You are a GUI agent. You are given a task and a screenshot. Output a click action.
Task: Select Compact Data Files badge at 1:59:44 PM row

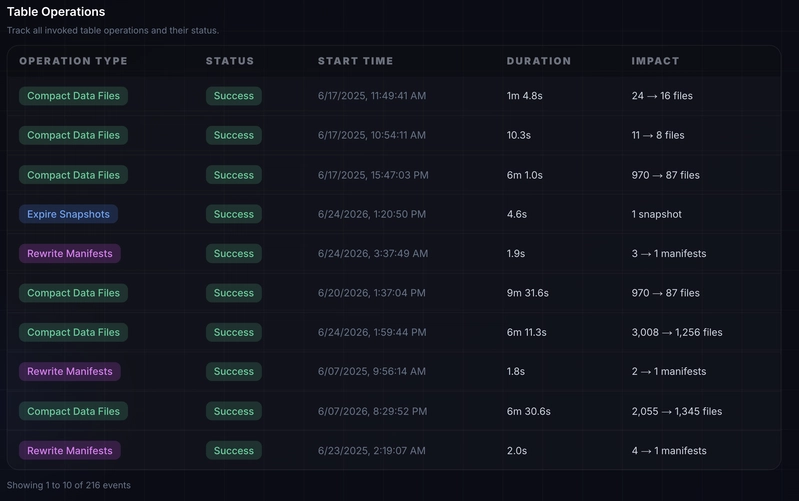click(73, 332)
